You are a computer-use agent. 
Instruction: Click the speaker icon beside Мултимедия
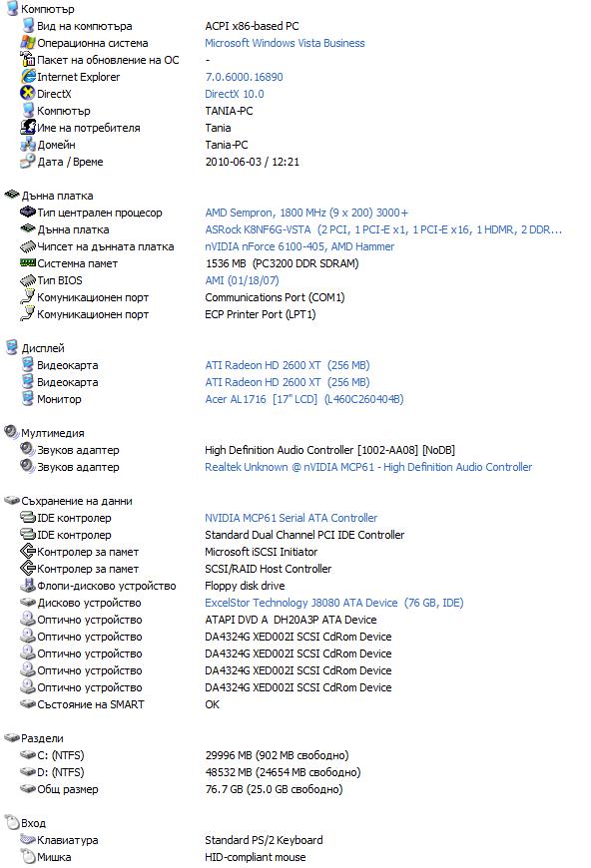click(12, 432)
